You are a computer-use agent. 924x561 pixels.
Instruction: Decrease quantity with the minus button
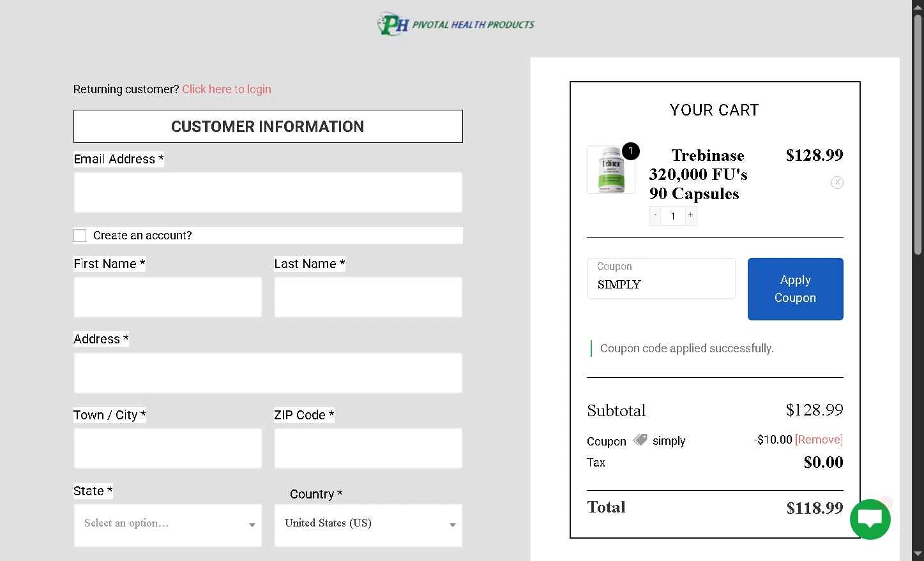pyautogui.click(x=655, y=216)
